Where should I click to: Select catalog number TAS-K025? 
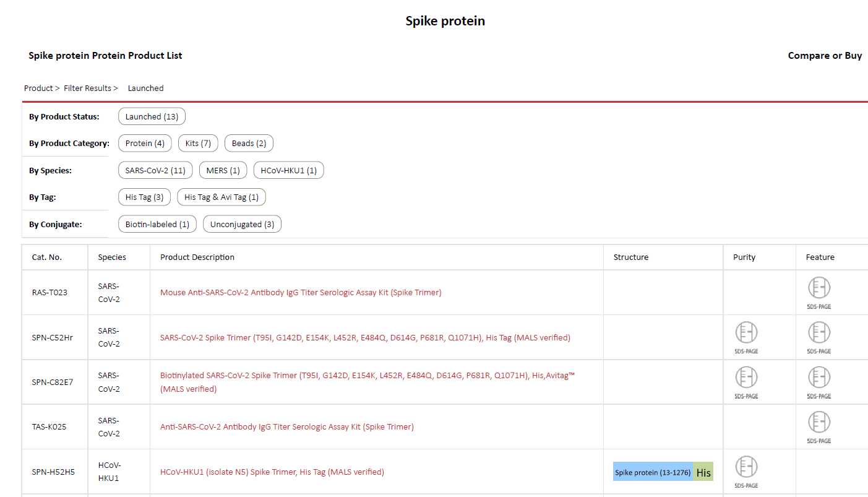[49, 426]
